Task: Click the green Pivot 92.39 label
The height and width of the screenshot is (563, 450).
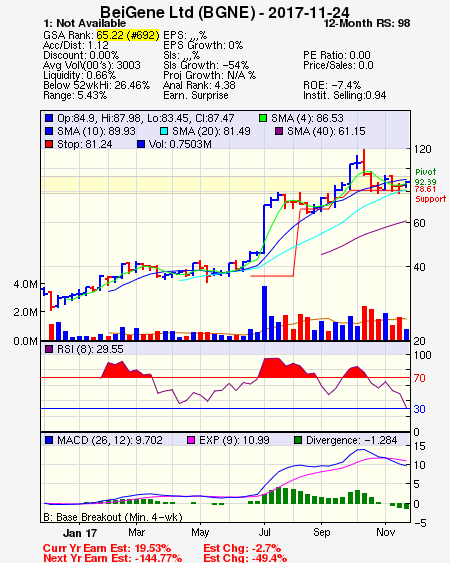Action: click(426, 177)
